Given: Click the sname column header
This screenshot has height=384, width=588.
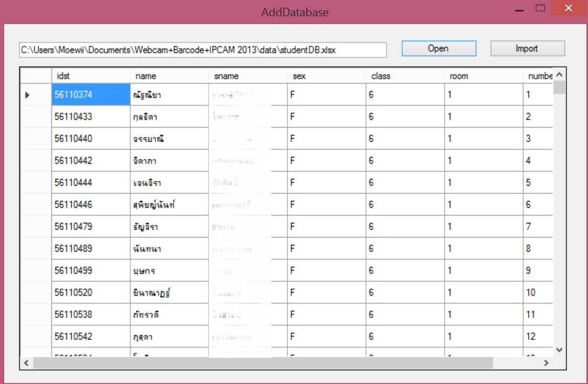Looking at the screenshot, I should [248, 76].
